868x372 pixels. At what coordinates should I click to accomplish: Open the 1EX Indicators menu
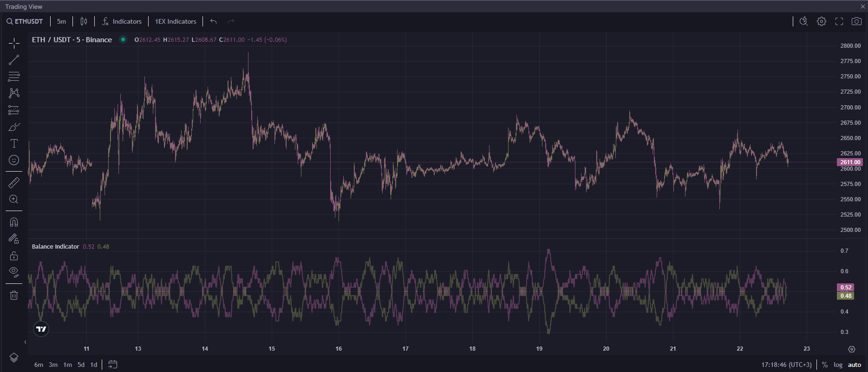176,21
